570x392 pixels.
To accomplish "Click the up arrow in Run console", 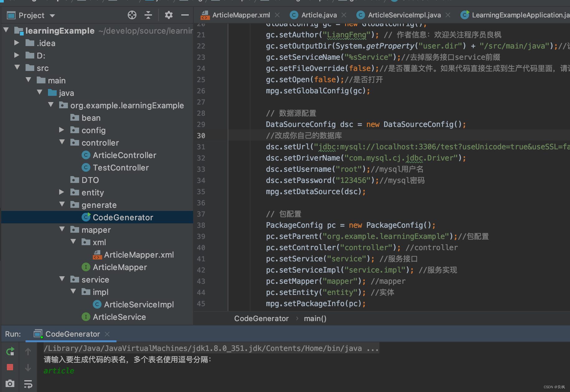I will [28, 352].
